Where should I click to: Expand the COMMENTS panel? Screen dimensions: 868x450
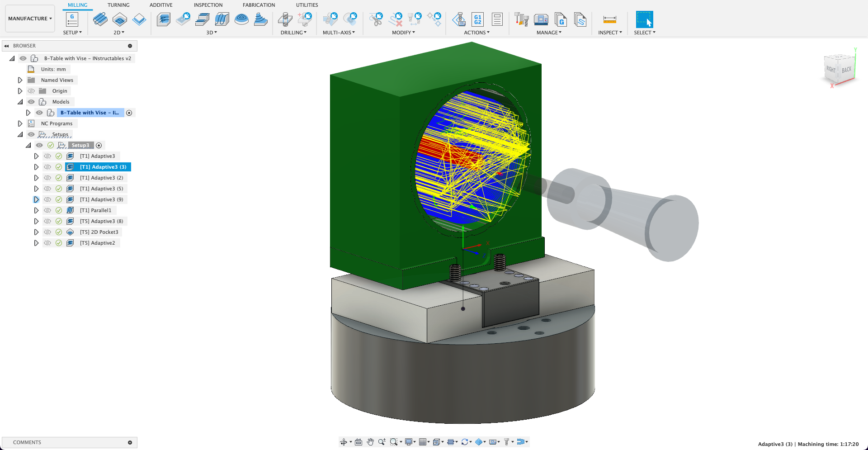(x=130, y=442)
